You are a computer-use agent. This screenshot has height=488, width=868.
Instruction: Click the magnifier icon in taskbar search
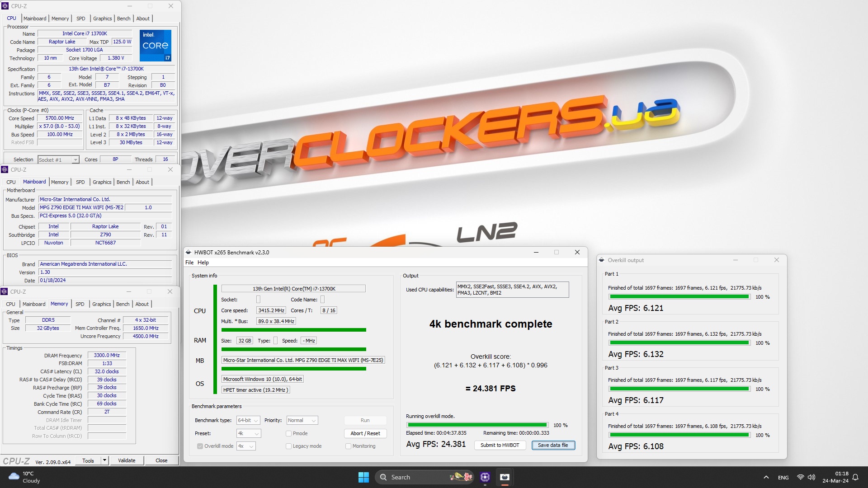[x=383, y=477]
